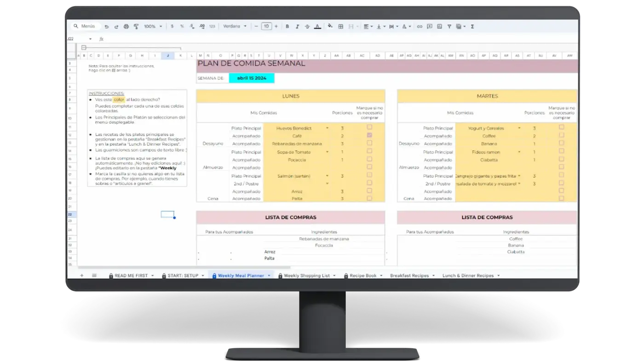Screen dimensions: 644x362
Task: Expand the Sopa de Tomate dish dropdown
Action: [327, 152]
